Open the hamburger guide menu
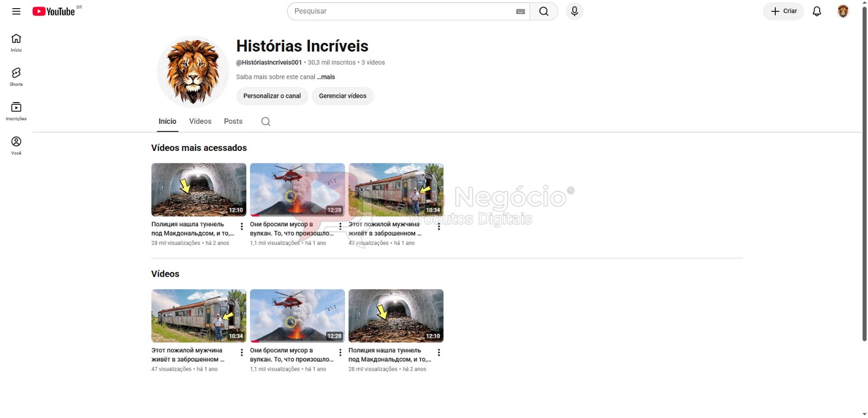The image size is (868, 418). (x=16, y=11)
